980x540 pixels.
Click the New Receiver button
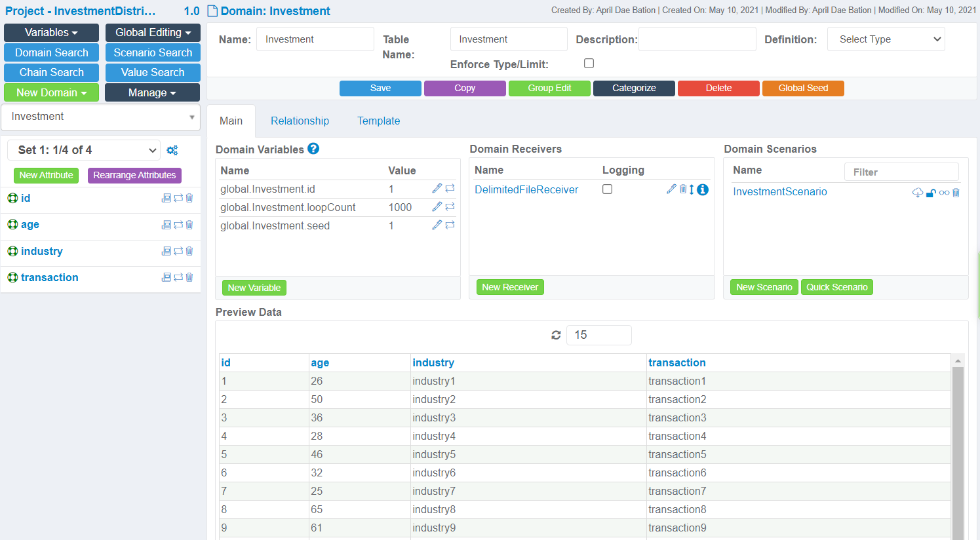click(510, 287)
